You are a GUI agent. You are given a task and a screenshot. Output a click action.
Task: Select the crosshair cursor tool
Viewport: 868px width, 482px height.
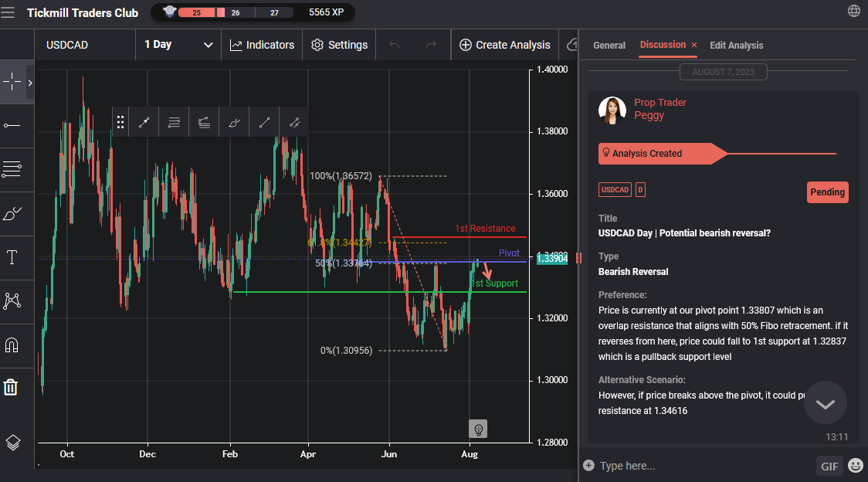pos(12,82)
